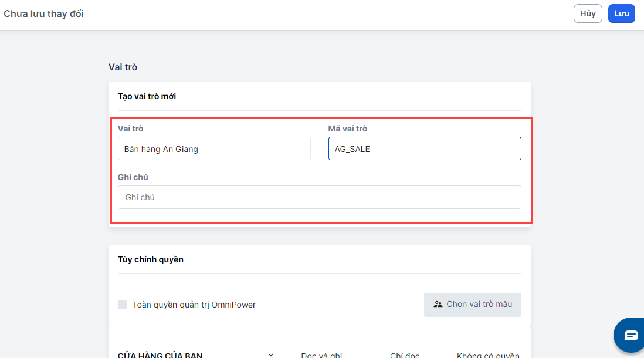Focus the Vai trò name input field
This screenshot has height=358, width=644.
coord(214,149)
